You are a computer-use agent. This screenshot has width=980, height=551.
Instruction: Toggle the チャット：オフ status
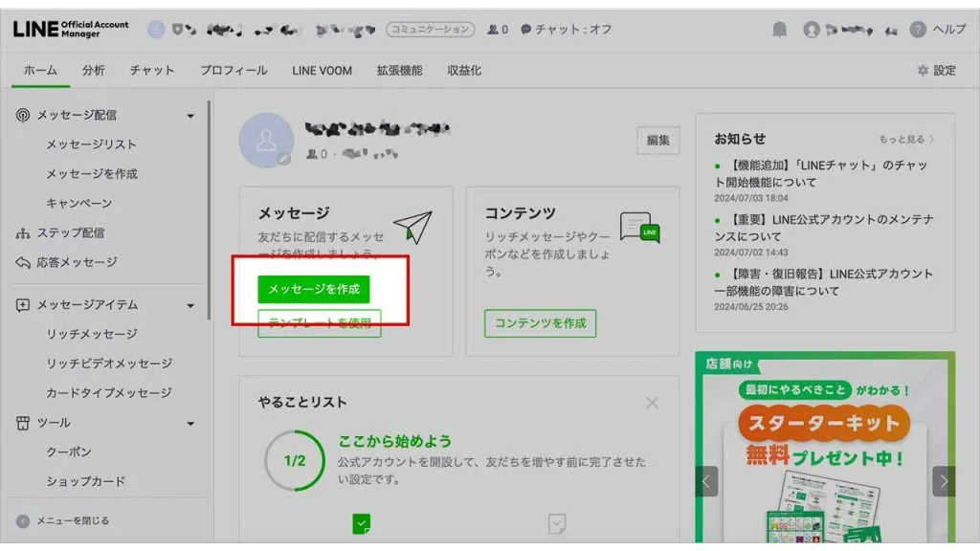[566, 30]
